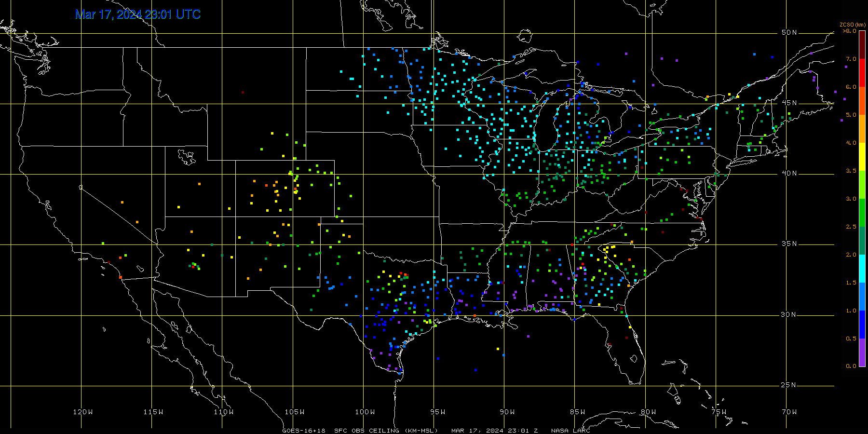Click the ZCSO (km) color bar title
The image size is (868, 434).
click(x=853, y=25)
